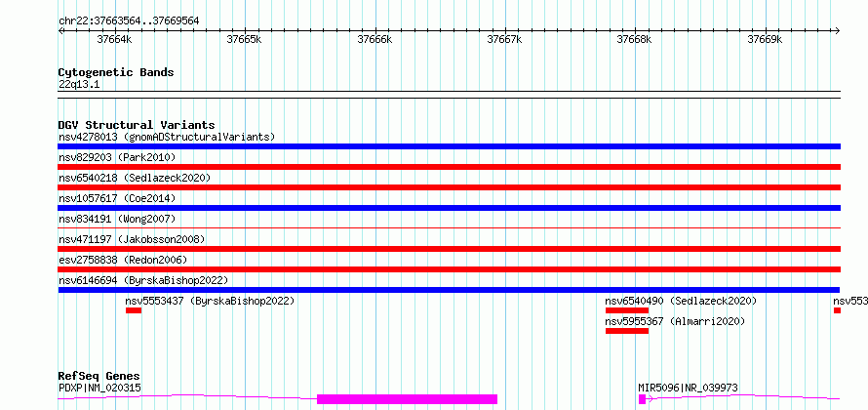The width and height of the screenshot is (868, 410).
Task: Open the nsv5553437 (ByrskaBishop2022) label
Action: point(210,301)
